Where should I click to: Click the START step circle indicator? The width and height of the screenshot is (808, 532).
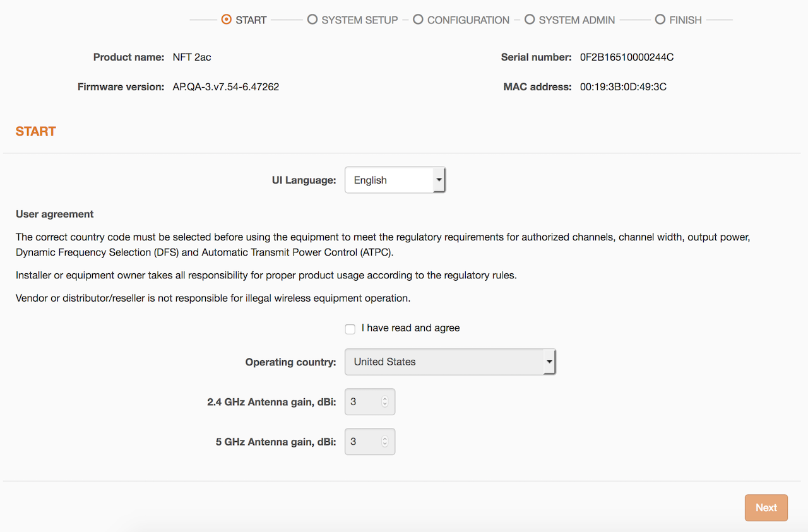tap(226, 20)
